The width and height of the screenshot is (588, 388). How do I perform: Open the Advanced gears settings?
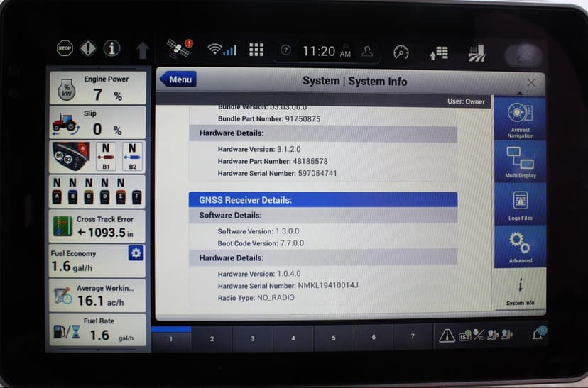(x=520, y=247)
